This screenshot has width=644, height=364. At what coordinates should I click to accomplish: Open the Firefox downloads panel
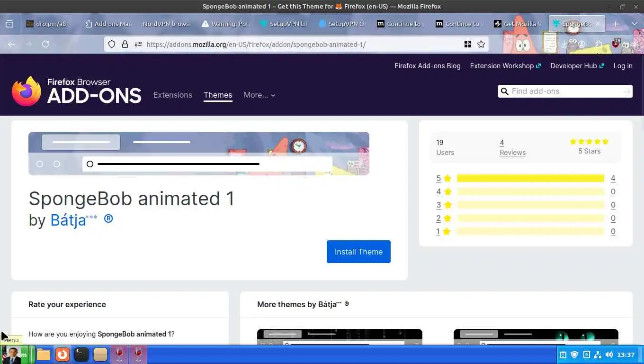click(564, 44)
